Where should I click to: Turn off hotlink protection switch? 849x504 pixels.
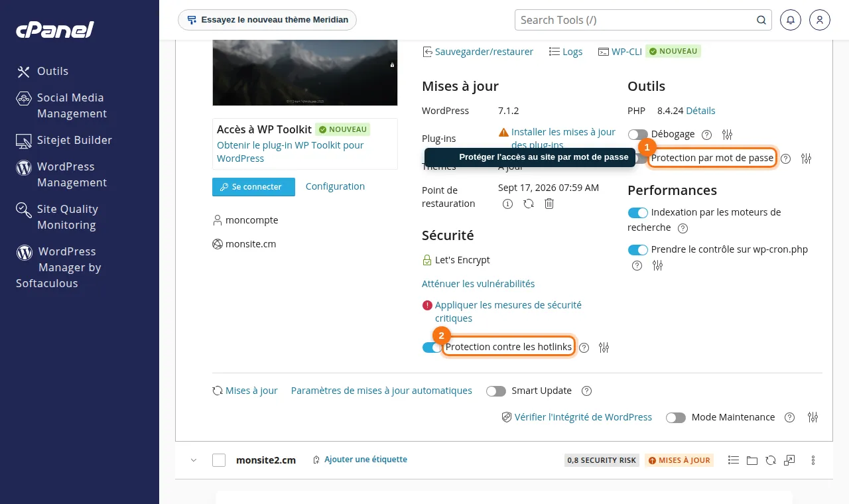(432, 347)
